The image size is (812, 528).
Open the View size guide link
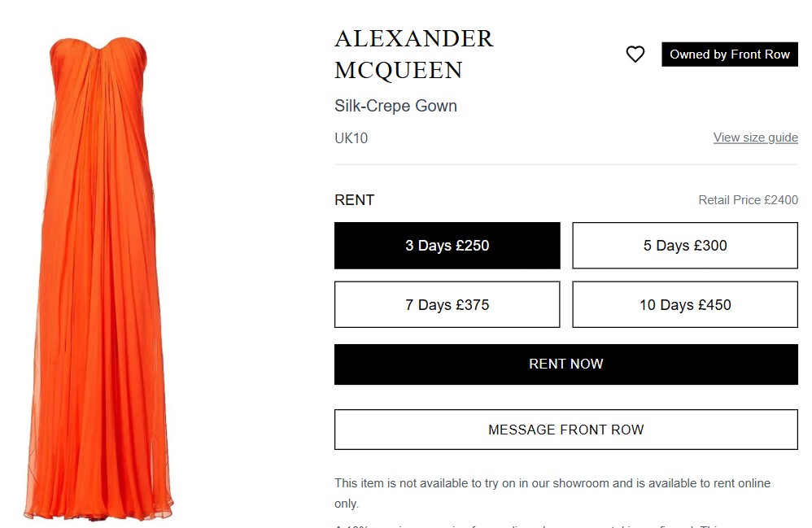[x=755, y=137]
